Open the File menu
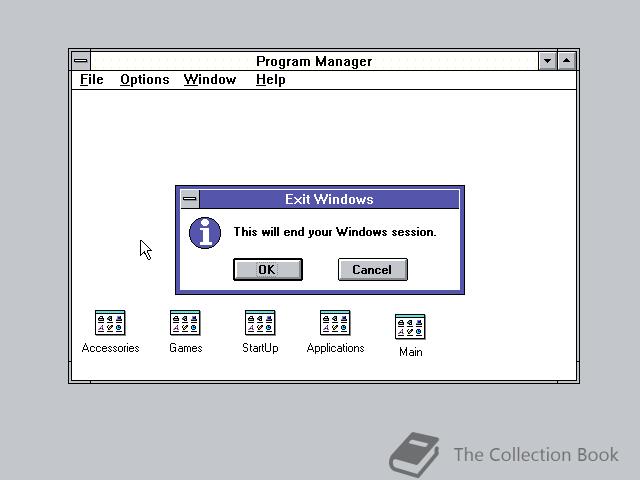 pos(91,80)
